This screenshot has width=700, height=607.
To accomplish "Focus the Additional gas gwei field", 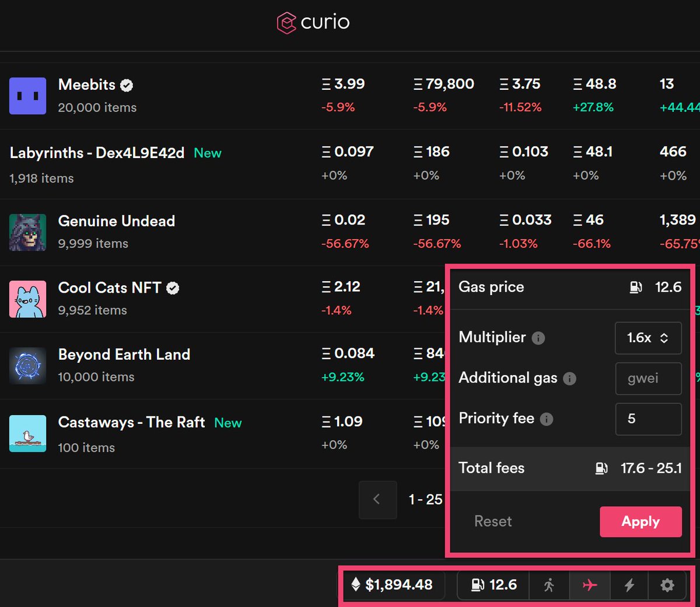I will (648, 378).
